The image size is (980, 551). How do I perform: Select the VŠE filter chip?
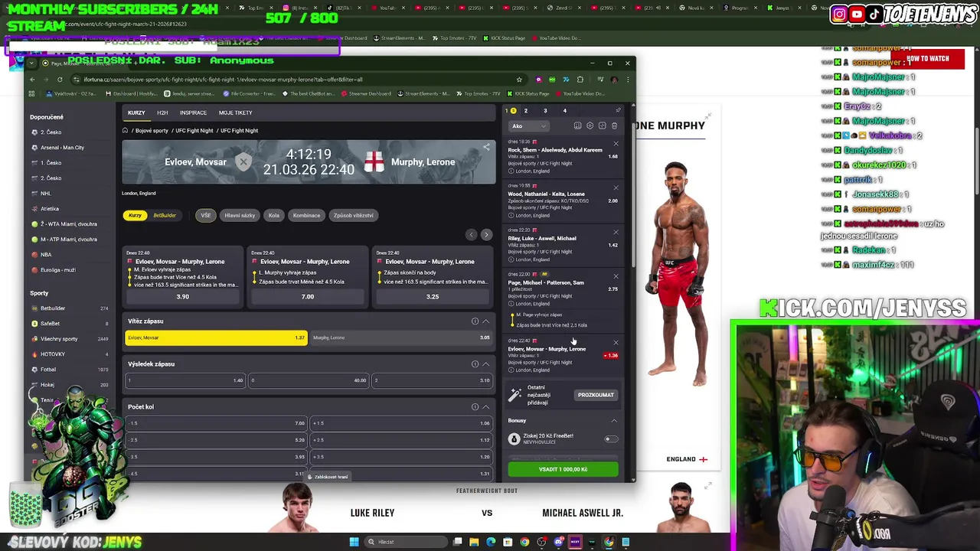point(206,215)
